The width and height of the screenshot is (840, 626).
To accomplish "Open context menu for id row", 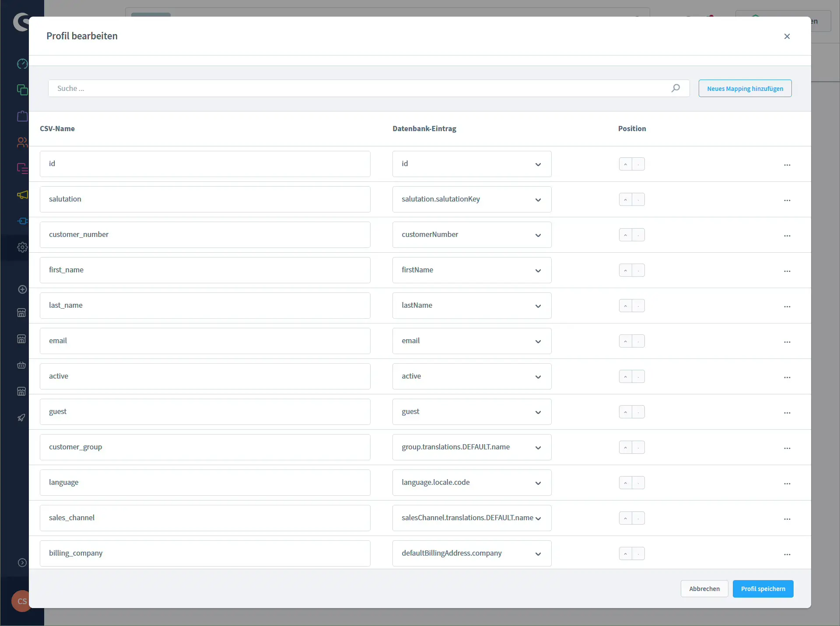I will click(787, 165).
